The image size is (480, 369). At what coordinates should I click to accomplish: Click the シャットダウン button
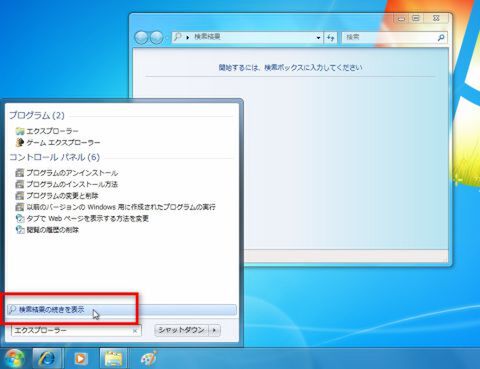[181, 330]
